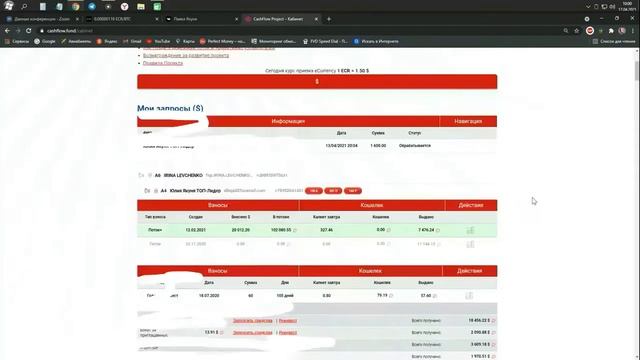Open File Explorer folder icon in taskbar

141,7
